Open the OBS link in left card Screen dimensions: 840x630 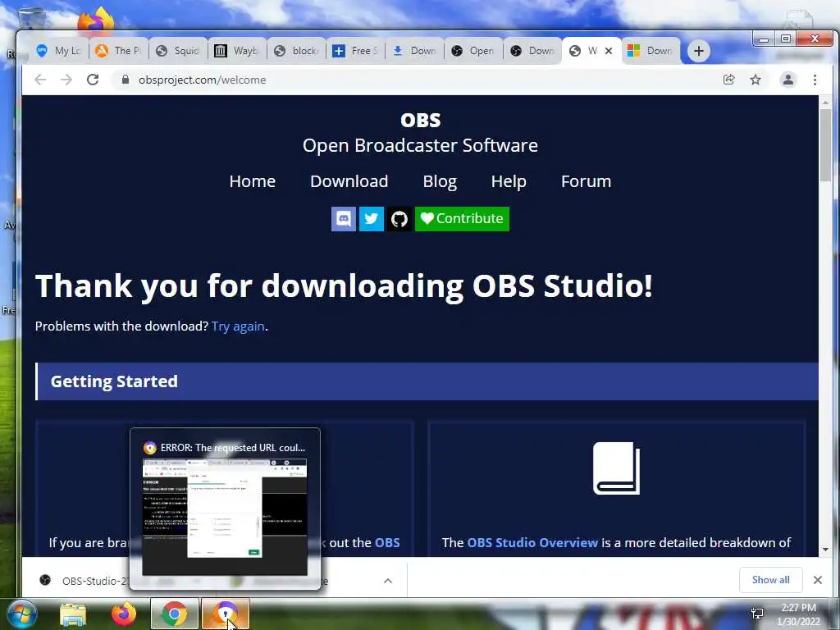tap(387, 543)
